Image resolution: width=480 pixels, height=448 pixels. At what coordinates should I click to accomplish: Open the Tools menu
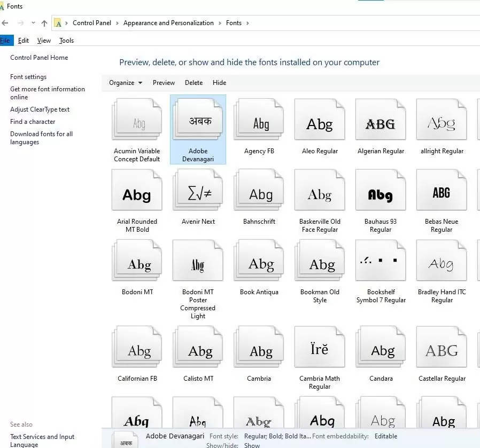(66, 41)
